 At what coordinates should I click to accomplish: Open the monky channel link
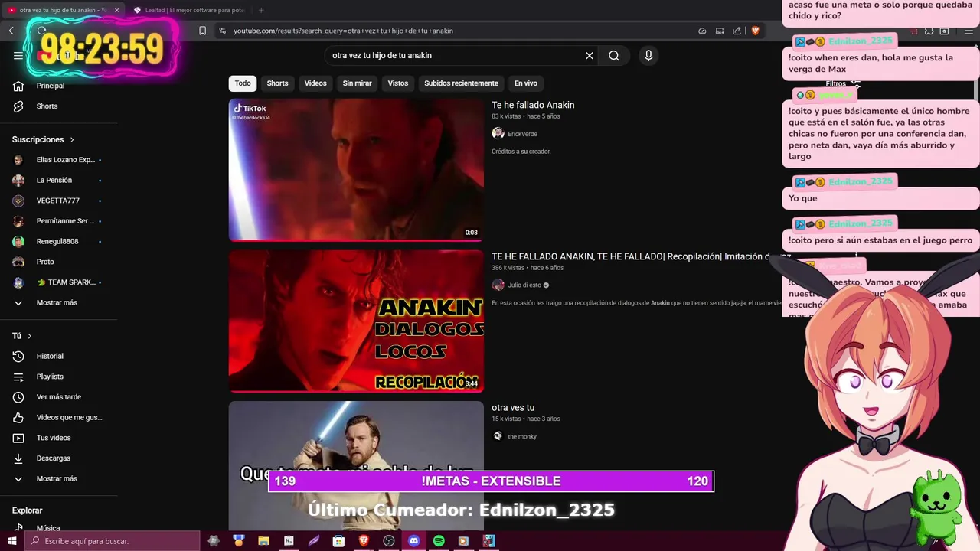point(522,436)
